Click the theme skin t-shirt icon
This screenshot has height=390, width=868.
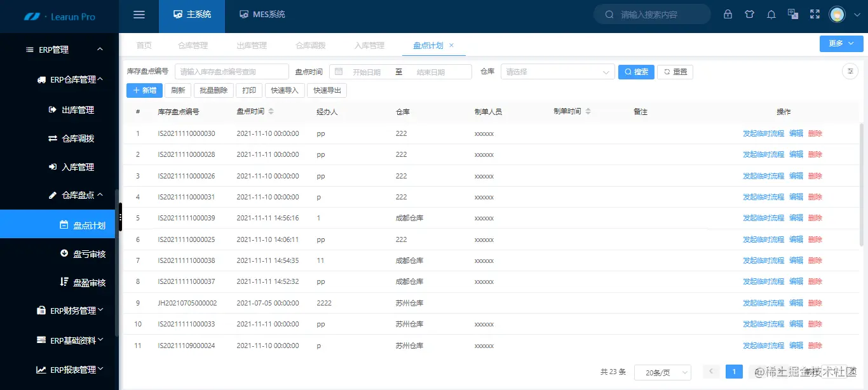tap(749, 14)
